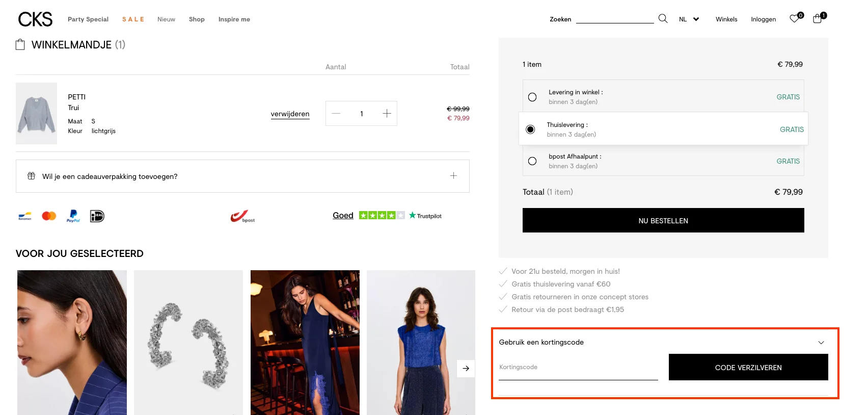Click the Kortingscode input field
Image resolution: width=868 pixels, height=415 pixels.
pos(578,368)
